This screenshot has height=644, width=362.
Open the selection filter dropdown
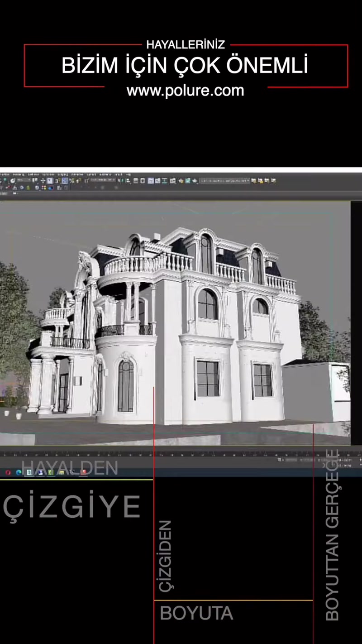pos(23,181)
